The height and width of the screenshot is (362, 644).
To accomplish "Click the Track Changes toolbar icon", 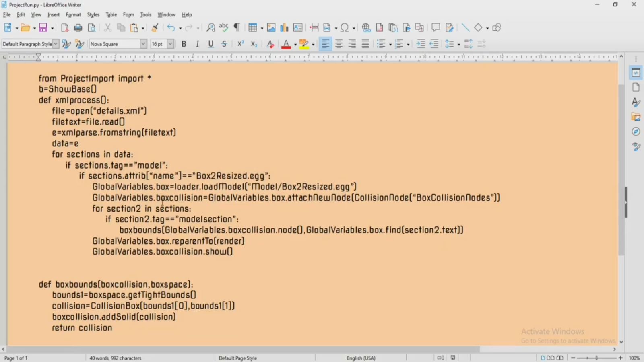I will click(x=450, y=27).
